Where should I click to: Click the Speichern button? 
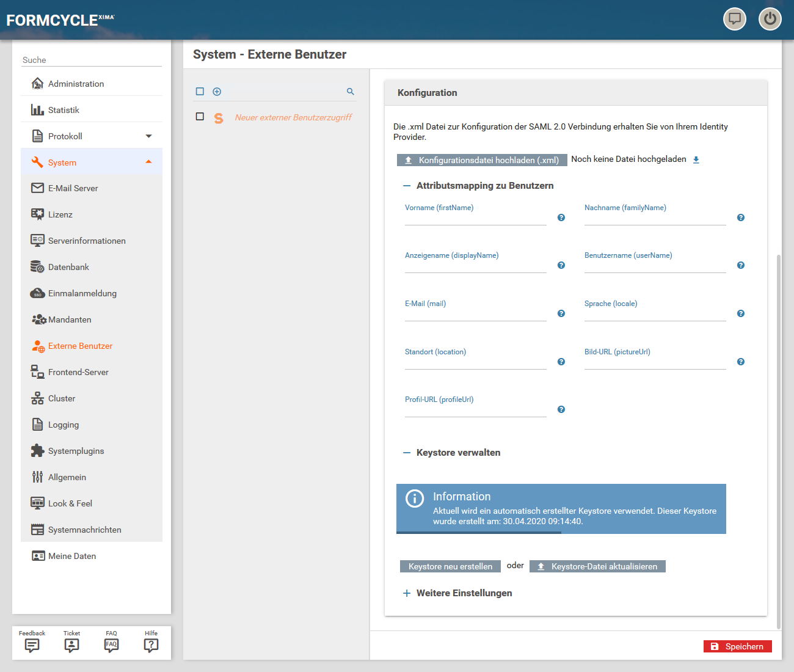tap(737, 646)
